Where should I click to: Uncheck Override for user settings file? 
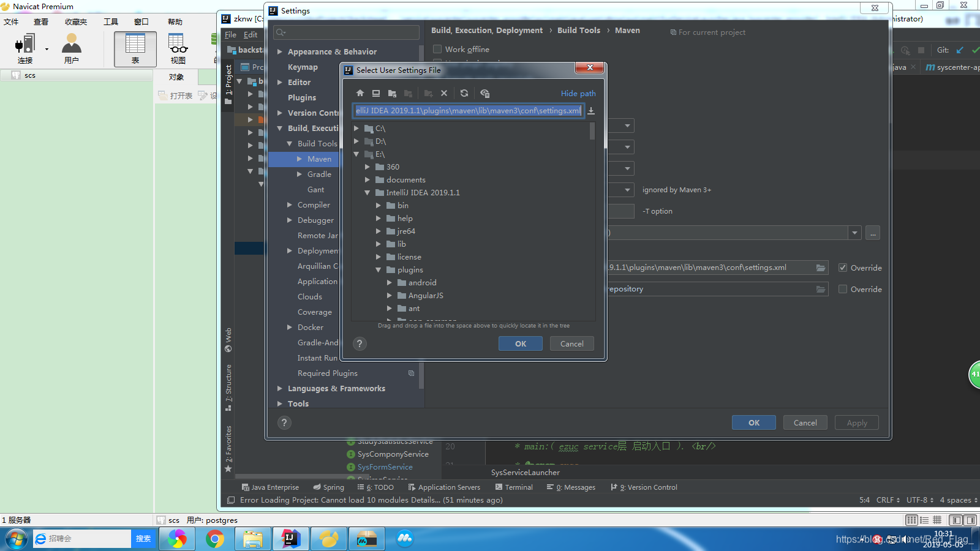[843, 268]
